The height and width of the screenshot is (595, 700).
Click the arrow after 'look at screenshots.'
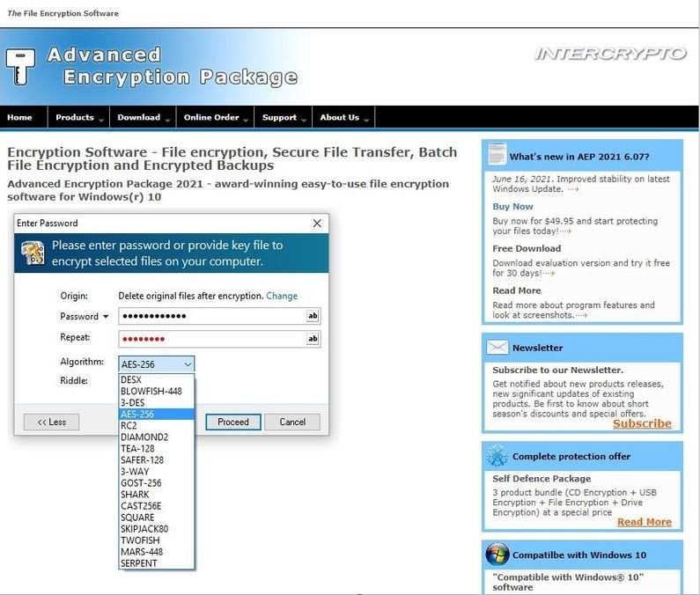(582, 315)
